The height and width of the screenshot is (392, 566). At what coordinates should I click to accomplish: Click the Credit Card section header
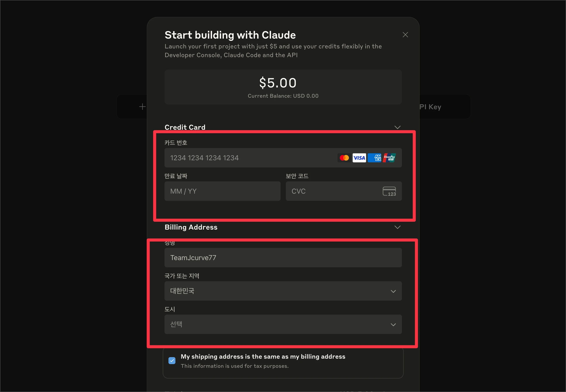click(x=185, y=127)
